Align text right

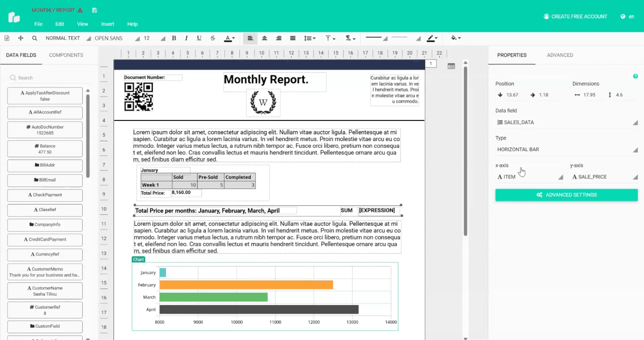[278, 38]
